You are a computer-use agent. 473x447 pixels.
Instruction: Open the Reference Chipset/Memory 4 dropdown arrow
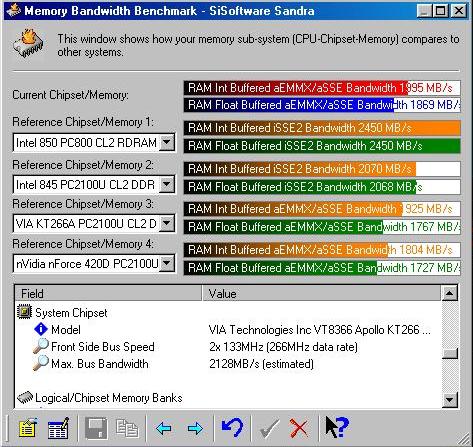pos(167,264)
